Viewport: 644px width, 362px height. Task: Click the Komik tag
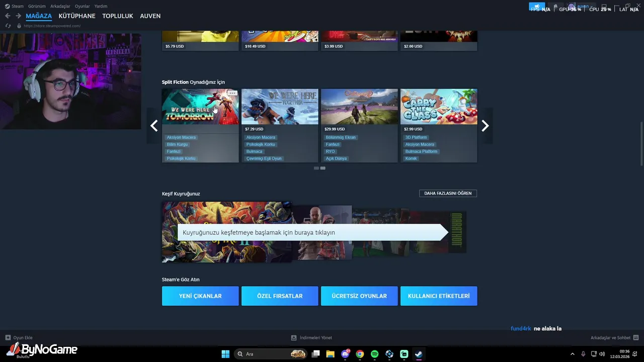411,158
